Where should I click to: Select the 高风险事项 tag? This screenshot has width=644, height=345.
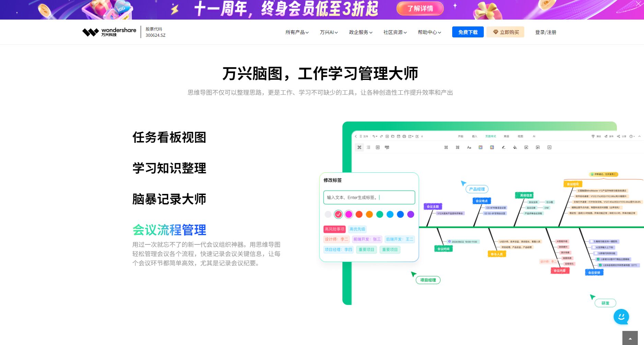(335, 229)
